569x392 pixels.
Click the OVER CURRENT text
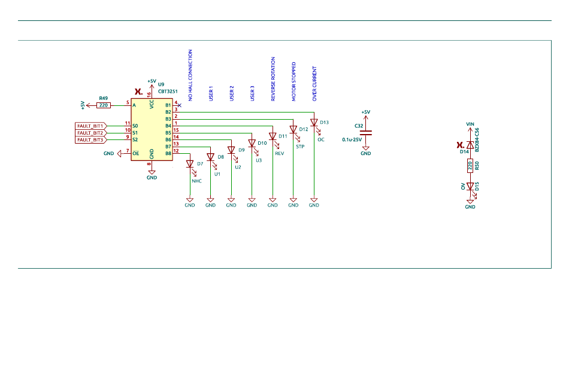pyautogui.click(x=314, y=83)
